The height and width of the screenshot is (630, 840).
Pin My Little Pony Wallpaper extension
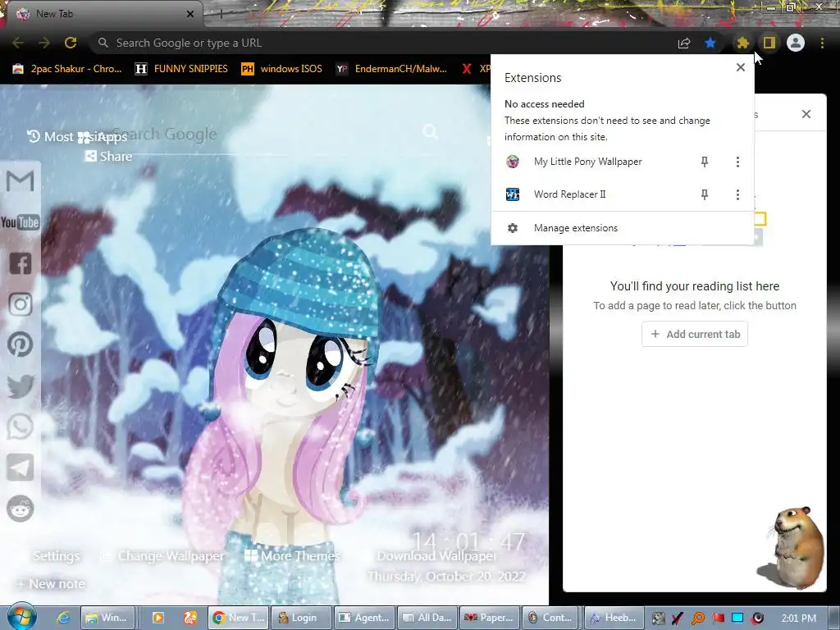point(705,162)
